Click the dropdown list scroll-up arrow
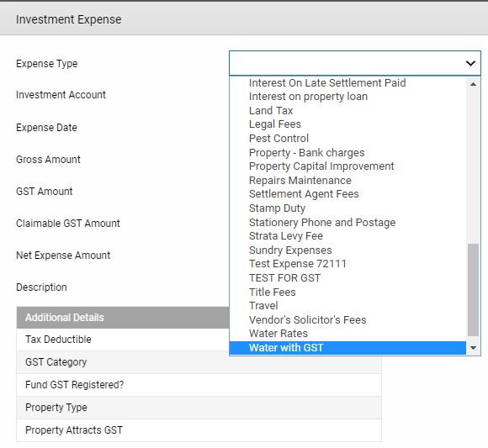Image resolution: width=488 pixels, height=448 pixels. click(x=473, y=84)
